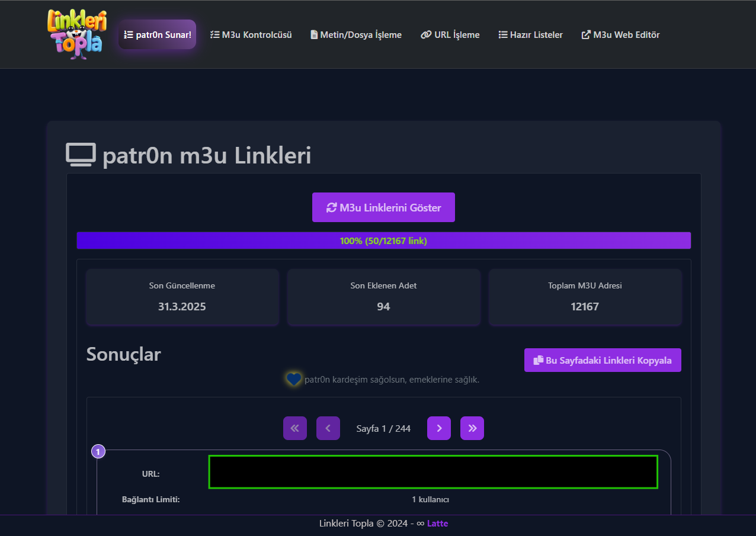Click the monitor icon beside patr0n m3u Linkleri
The width and height of the screenshot is (756, 536).
[x=81, y=155]
